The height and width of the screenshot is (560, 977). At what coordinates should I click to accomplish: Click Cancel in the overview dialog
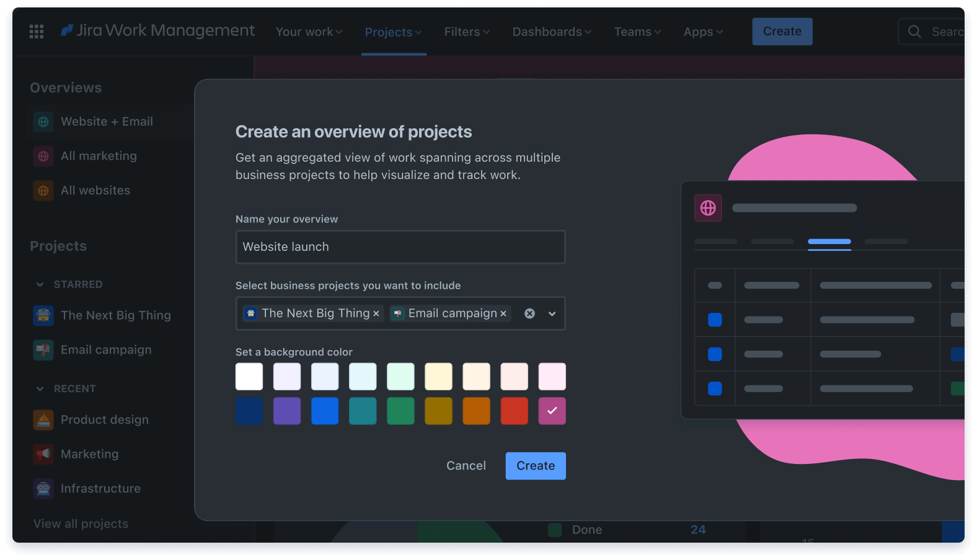click(x=466, y=466)
